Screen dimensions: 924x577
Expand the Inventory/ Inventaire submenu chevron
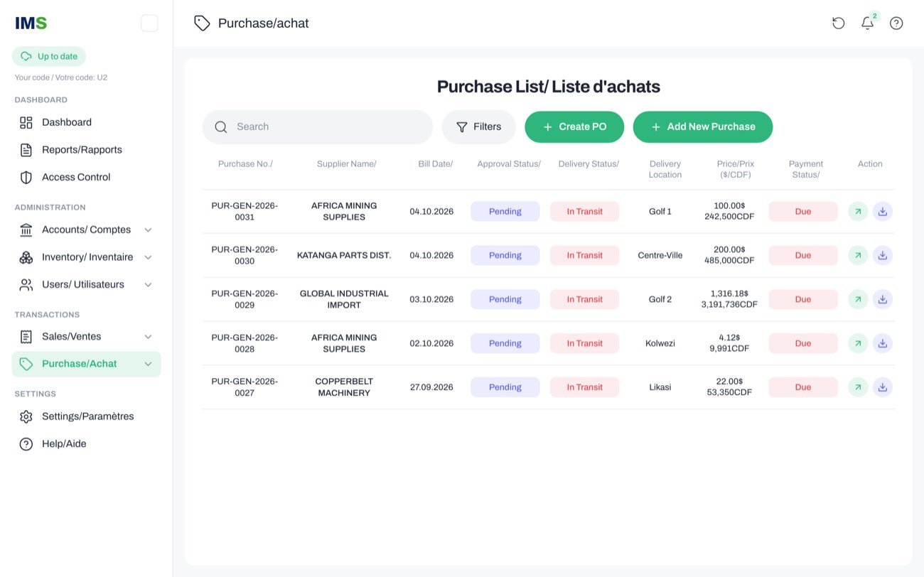tap(148, 257)
